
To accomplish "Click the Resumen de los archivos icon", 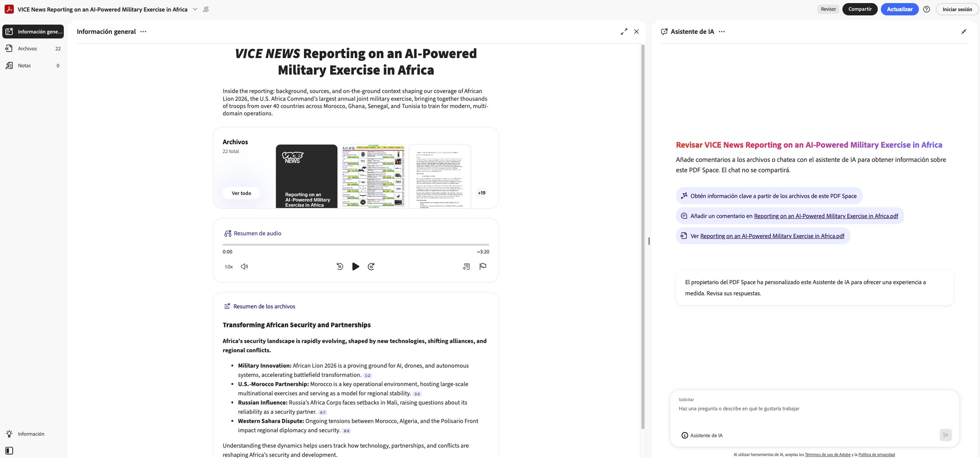I will coord(227,306).
